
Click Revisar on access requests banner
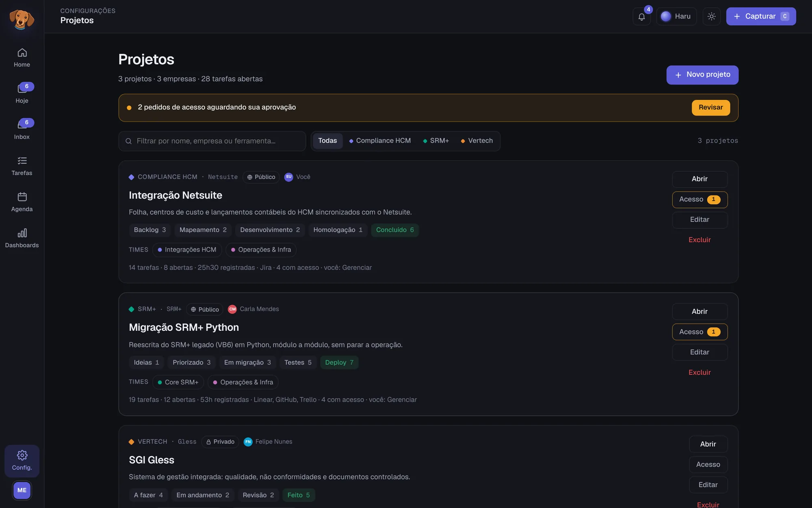pyautogui.click(x=710, y=108)
